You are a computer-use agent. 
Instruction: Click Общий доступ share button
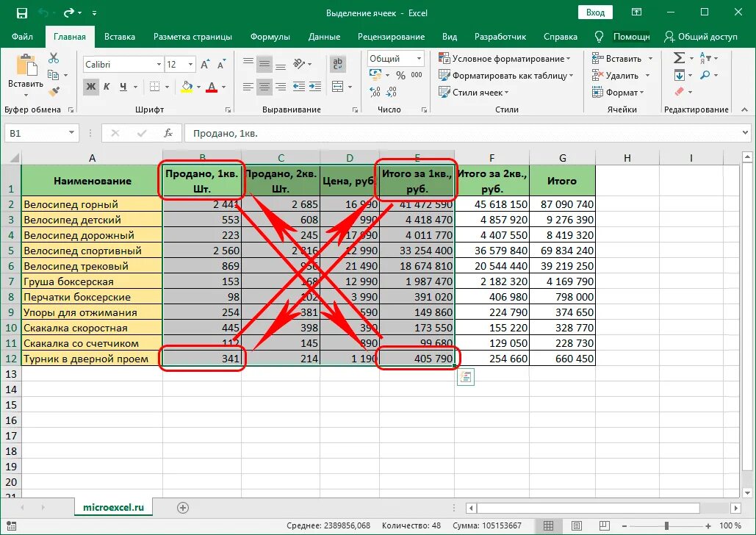point(701,37)
